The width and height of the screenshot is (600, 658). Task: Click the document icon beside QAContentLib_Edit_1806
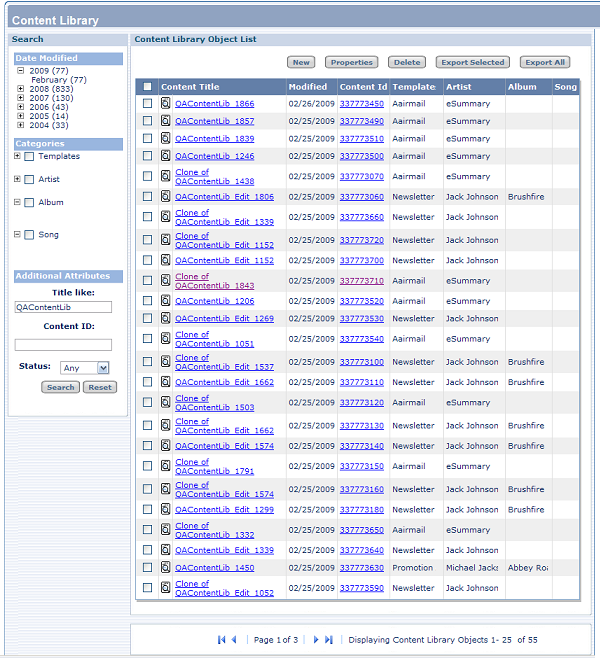(166, 197)
